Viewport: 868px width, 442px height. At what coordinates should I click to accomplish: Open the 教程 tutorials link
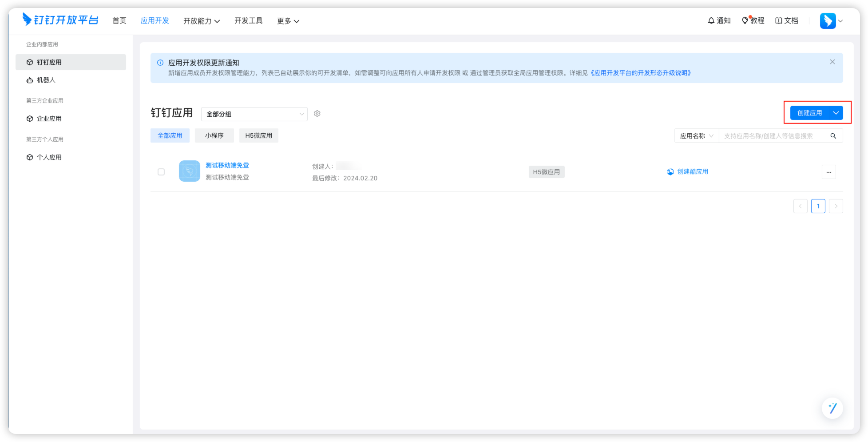point(753,20)
